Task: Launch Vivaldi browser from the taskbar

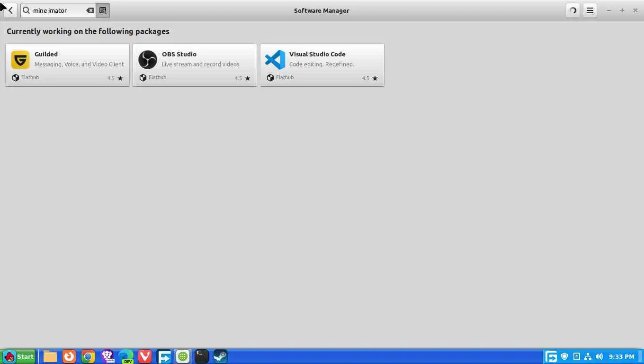Action: [x=145, y=356]
